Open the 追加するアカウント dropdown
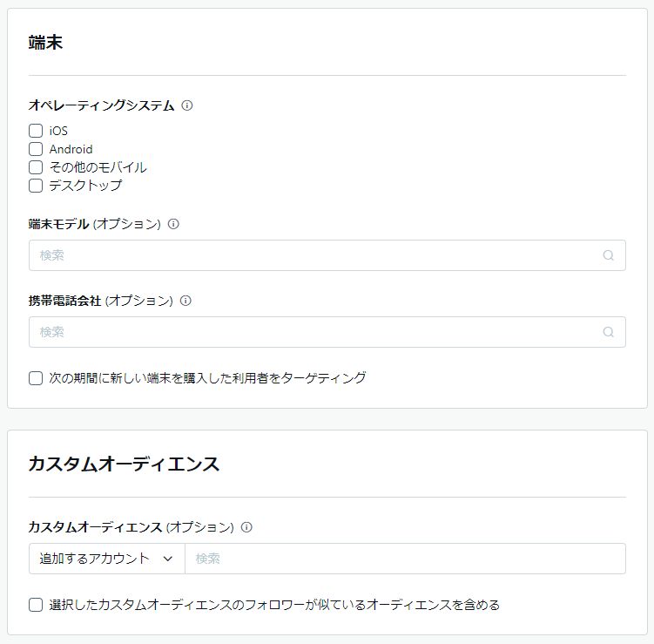Viewport: 654px width, 644px height. pos(107,559)
